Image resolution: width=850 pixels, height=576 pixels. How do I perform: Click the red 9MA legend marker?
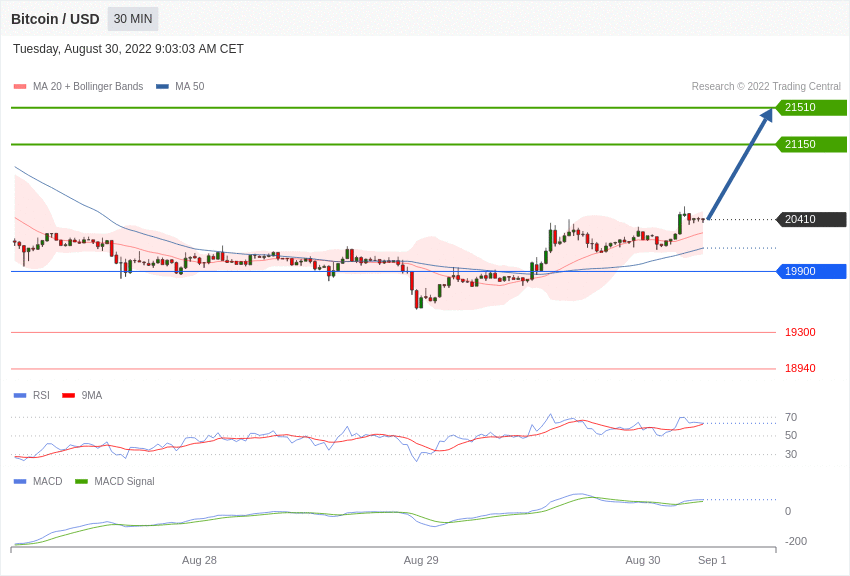pyautogui.click(x=68, y=396)
